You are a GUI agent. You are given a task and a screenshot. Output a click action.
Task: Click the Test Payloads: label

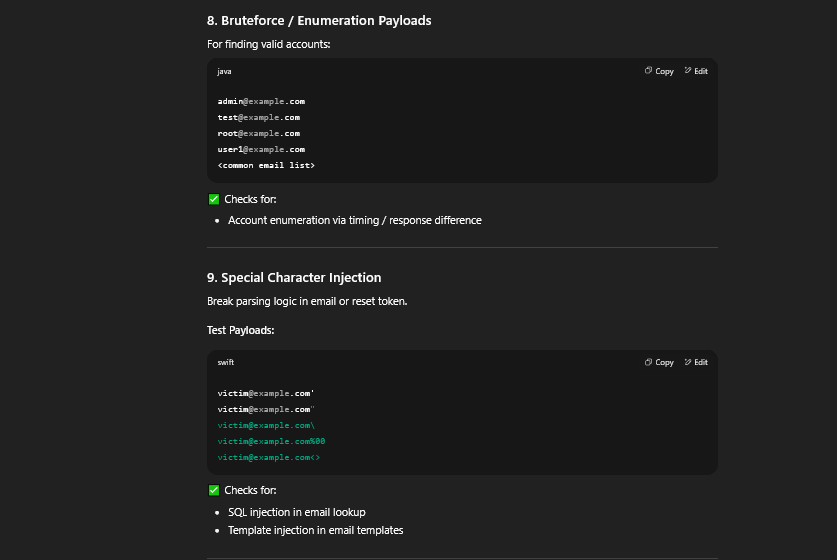(240, 330)
